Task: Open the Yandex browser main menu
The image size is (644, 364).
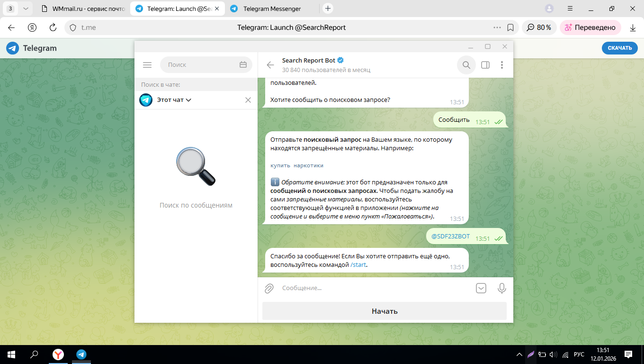Action: (570, 9)
